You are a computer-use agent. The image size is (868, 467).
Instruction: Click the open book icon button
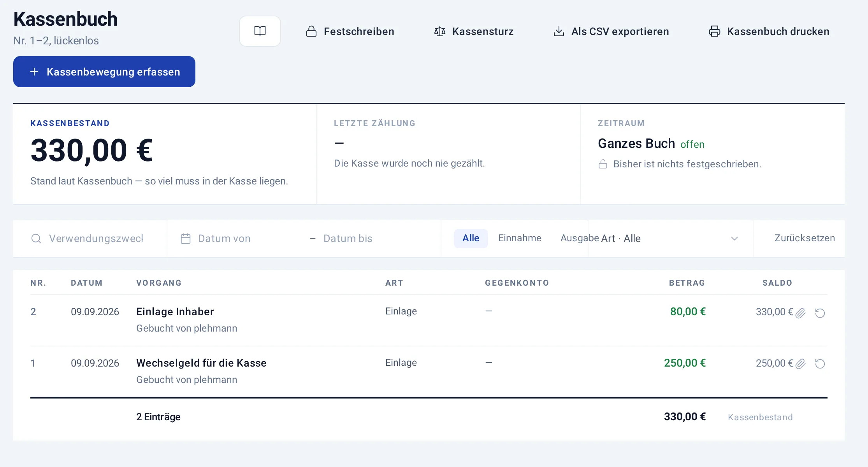pos(260,31)
